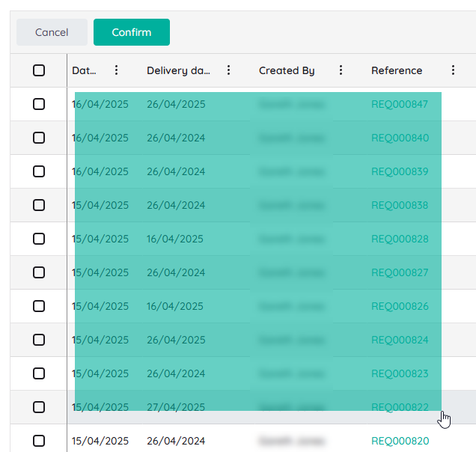Open requisition link REQ000824

pyautogui.click(x=400, y=340)
